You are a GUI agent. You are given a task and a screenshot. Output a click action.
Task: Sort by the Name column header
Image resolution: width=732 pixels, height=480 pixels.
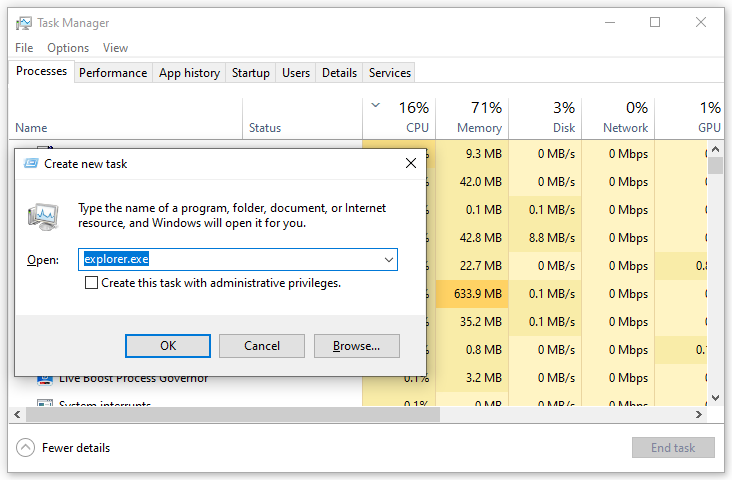point(126,119)
